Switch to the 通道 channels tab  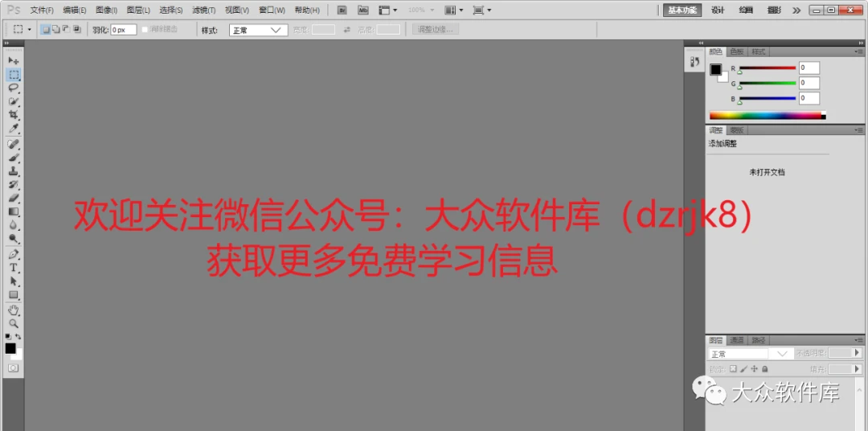click(x=736, y=340)
